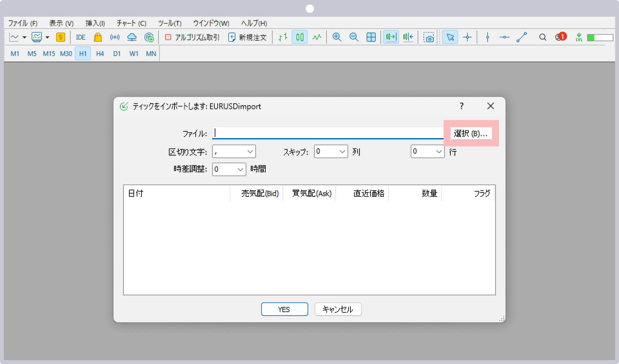Toggle chart shift icon
This screenshot has width=619, height=364.
pyautogui.click(x=408, y=37)
